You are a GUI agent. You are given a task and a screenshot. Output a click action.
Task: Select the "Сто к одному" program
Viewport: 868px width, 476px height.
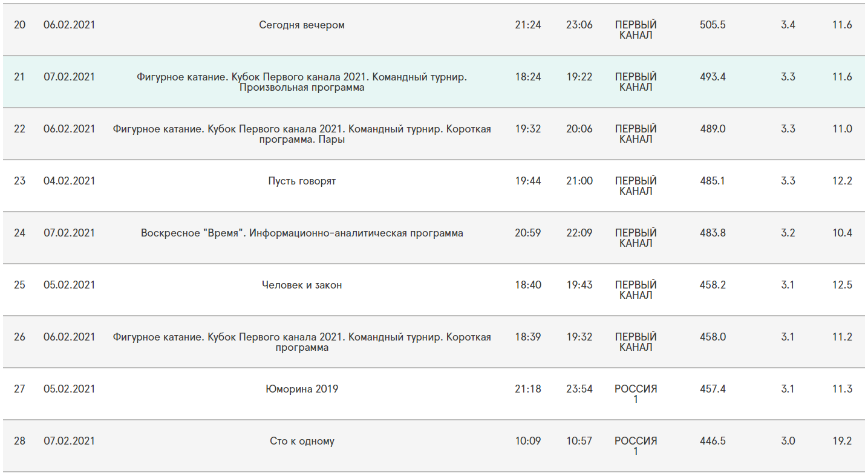[302, 441]
